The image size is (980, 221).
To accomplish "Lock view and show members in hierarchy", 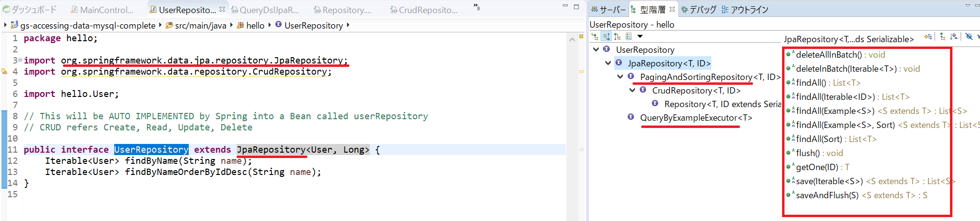I will click(928, 37).
